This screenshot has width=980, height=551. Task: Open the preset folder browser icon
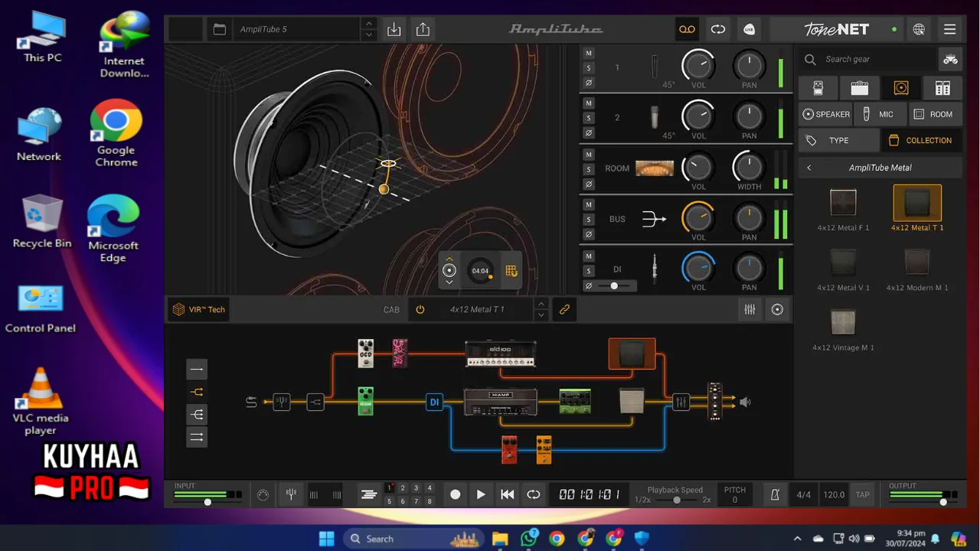pos(220,30)
